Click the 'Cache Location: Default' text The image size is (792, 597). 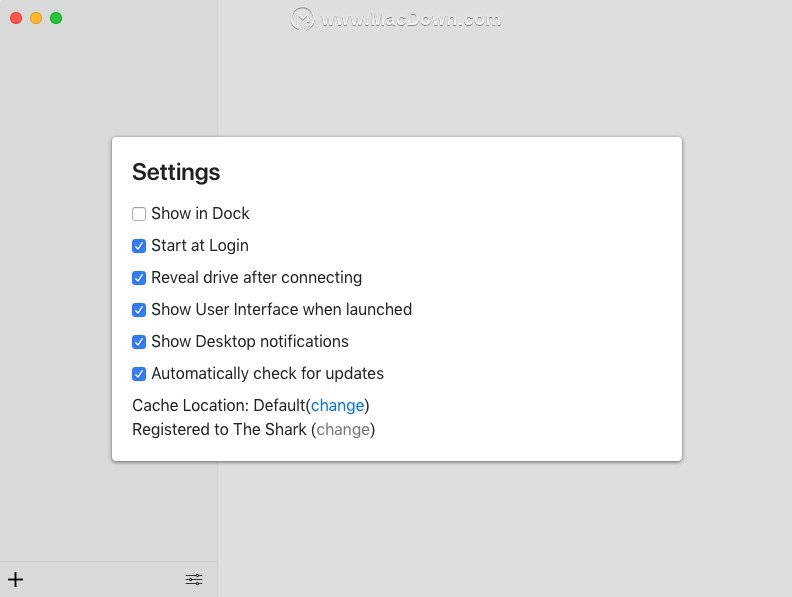219,405
